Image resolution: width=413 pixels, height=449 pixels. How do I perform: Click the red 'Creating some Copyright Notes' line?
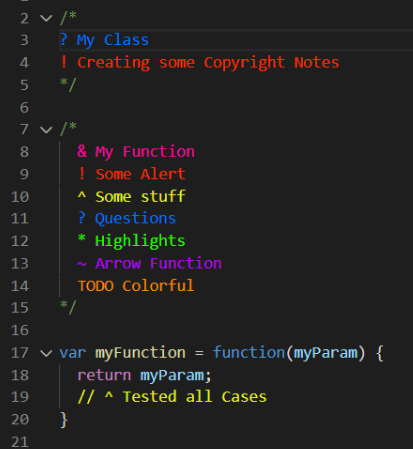(208, 63)
